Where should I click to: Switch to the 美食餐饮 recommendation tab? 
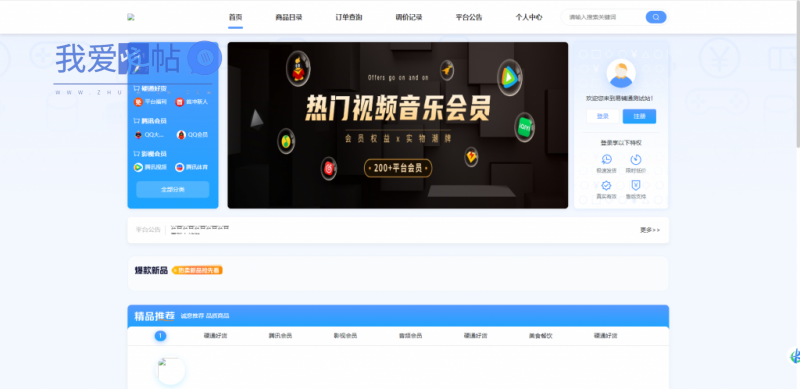(541, 336)
